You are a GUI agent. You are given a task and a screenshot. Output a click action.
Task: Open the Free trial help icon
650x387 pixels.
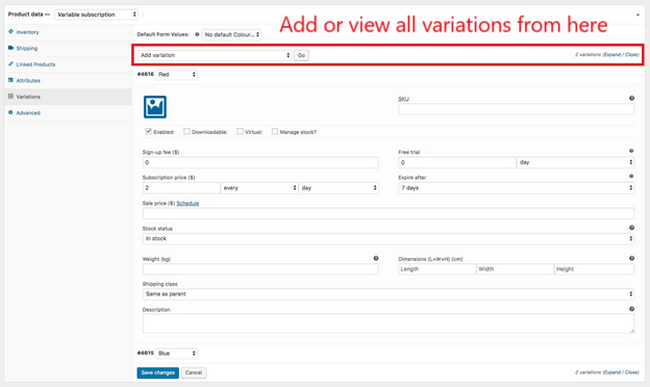click(x=631, y=151)
